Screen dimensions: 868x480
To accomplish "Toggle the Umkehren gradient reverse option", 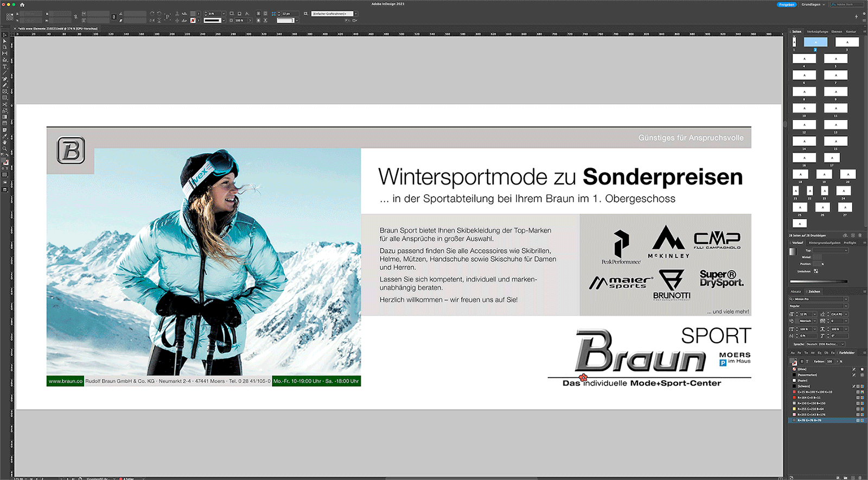I will (x=815, y=271).
